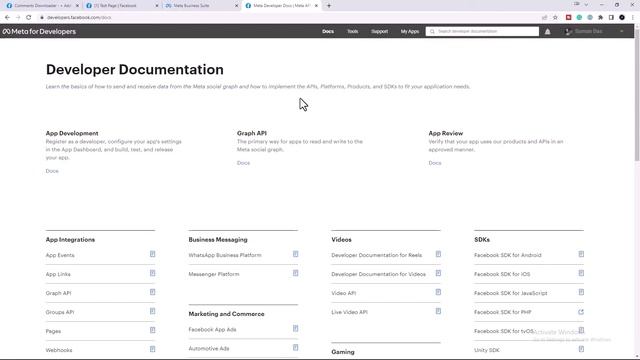
Task: Click the Meta for Developers logo
Action: tap(39, 31)
